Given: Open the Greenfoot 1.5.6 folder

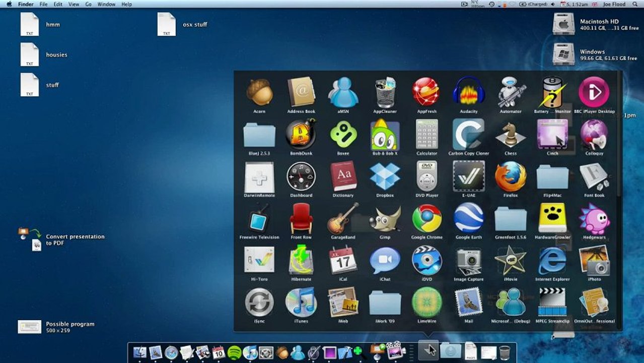Looking at the screenshot, I should pyautogui.click(x=511, y=218).
